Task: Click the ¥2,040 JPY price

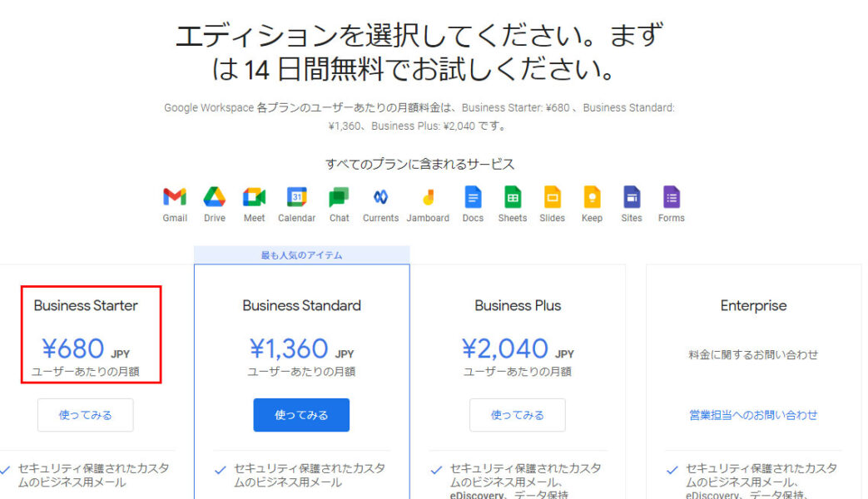Action: pyautogui.click(x=518, y=349)
